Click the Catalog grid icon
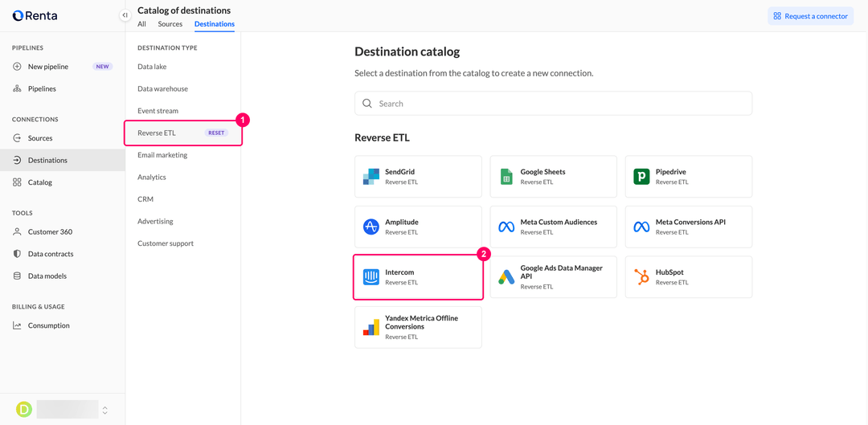 tap(17, 182)
